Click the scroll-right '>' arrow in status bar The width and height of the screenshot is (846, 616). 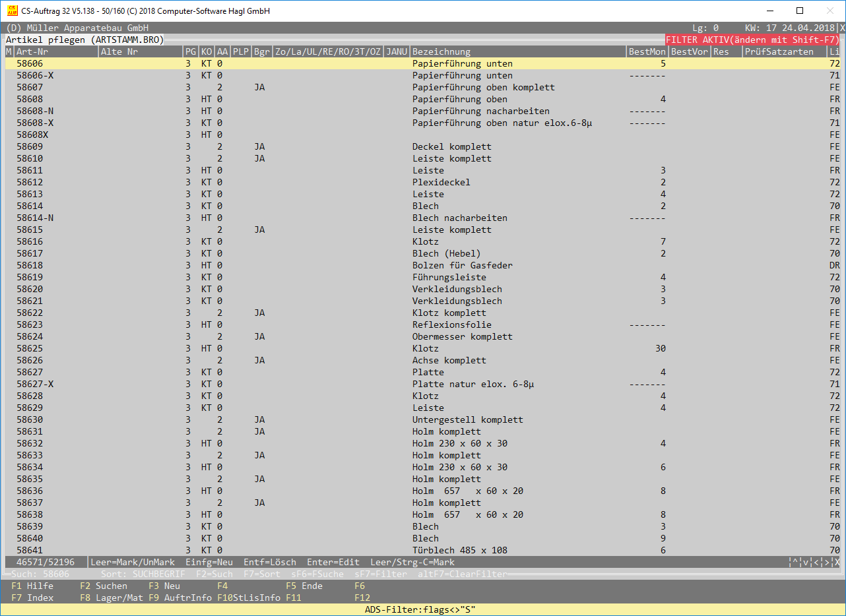[827, 563]
